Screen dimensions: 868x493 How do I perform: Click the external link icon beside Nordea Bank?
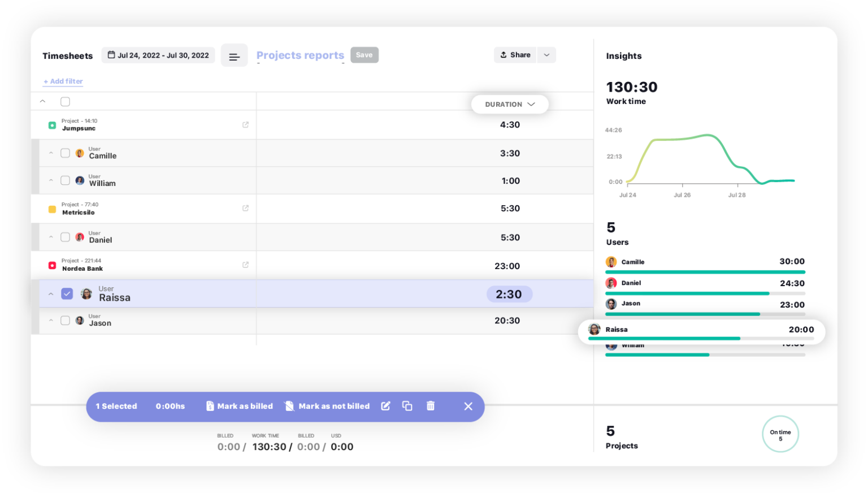(245, 264)
